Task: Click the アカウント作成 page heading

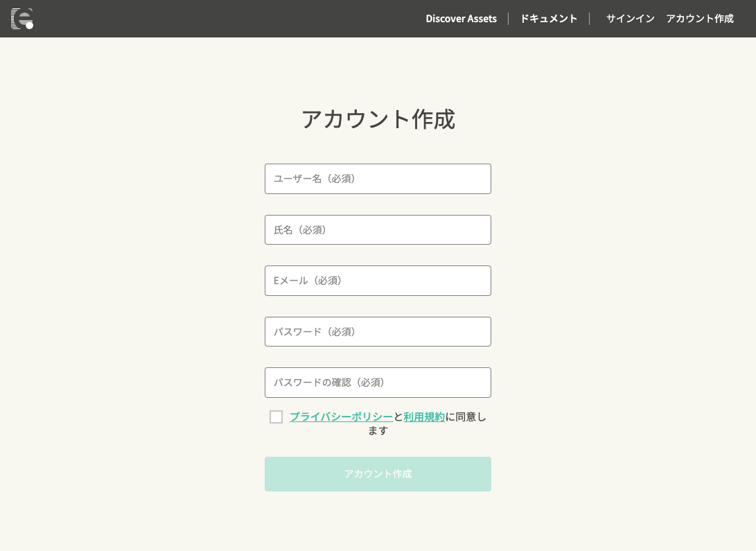Action: [378, 119]
